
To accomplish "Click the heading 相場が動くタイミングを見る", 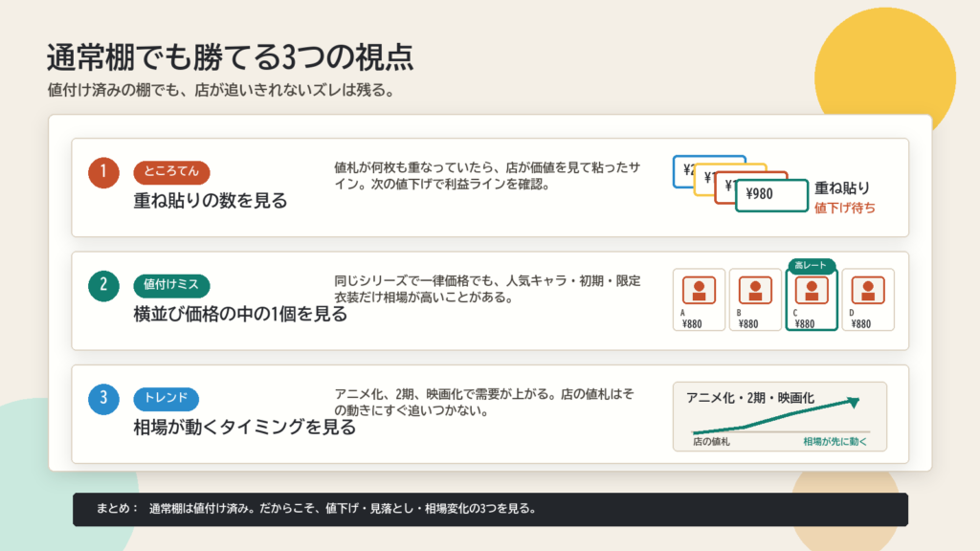I will (245, 428).
